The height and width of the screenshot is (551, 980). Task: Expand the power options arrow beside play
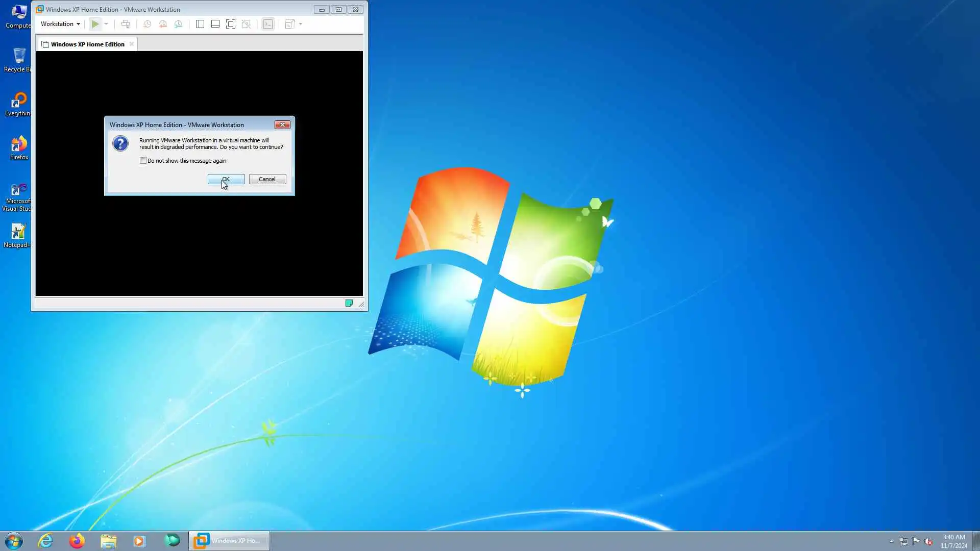[x=106, y=24]
